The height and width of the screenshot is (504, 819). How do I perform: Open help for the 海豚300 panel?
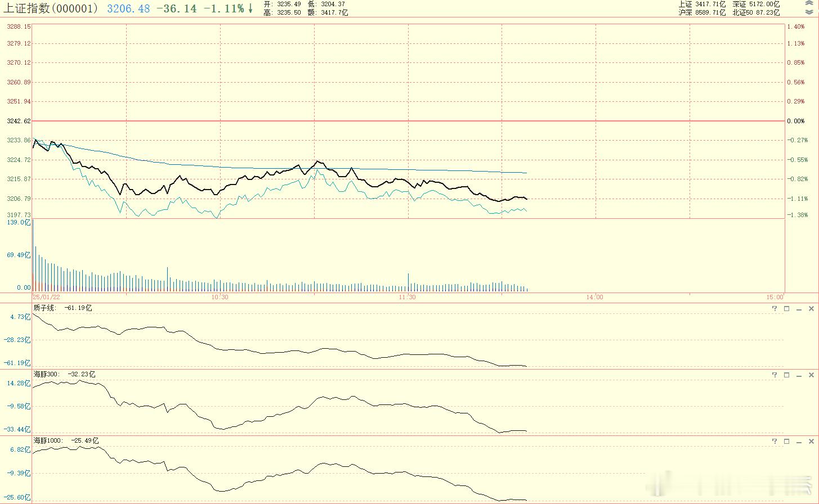[775, 375]
